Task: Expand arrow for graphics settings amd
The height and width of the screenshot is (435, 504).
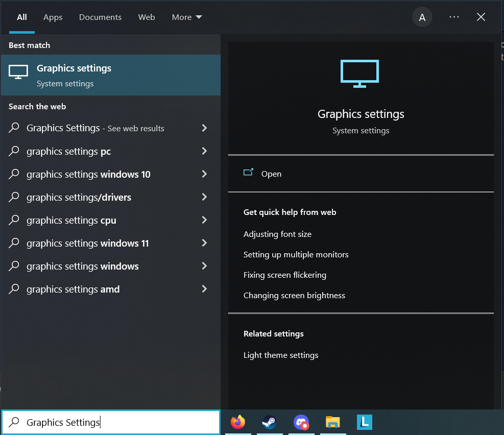Action: pos(204,289)
